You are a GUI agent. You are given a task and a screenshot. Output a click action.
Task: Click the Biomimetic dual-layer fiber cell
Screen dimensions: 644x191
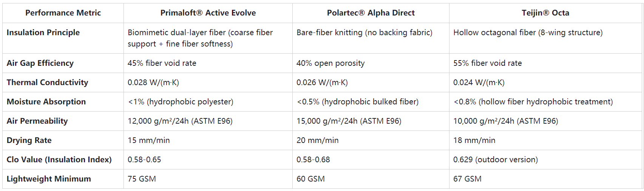point(200,38)
